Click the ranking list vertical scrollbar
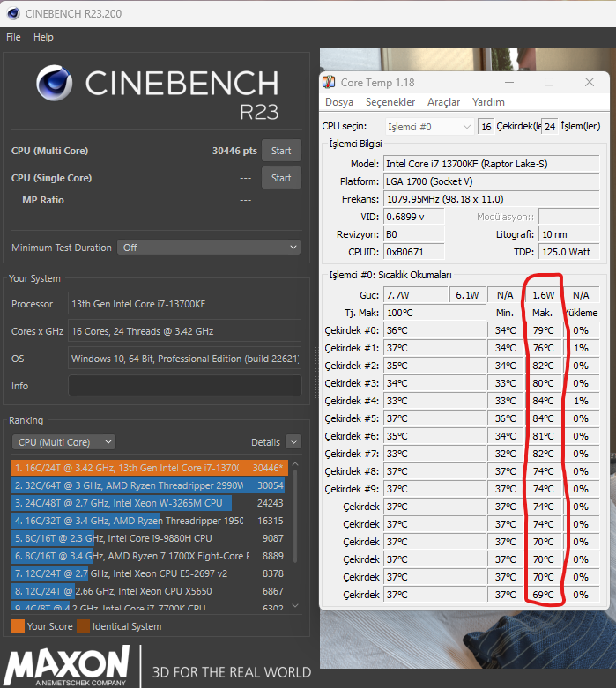The height and width of the screenshot is (688, 616). [x=295, y=515]
